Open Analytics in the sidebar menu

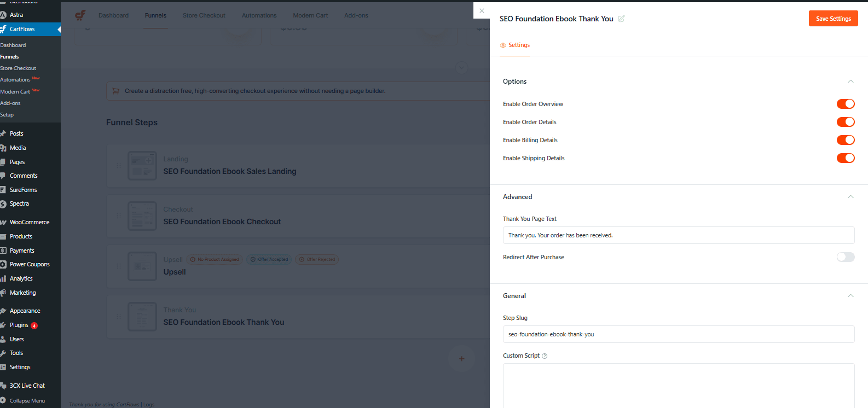point(21,278)
